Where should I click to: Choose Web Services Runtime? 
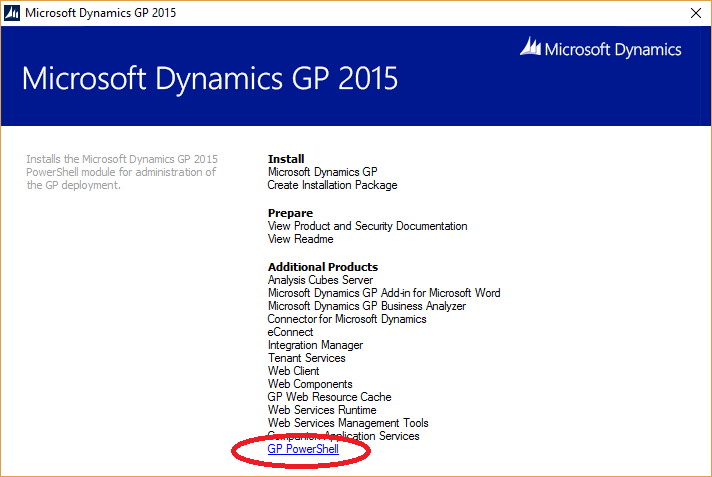tap(322, 410)
